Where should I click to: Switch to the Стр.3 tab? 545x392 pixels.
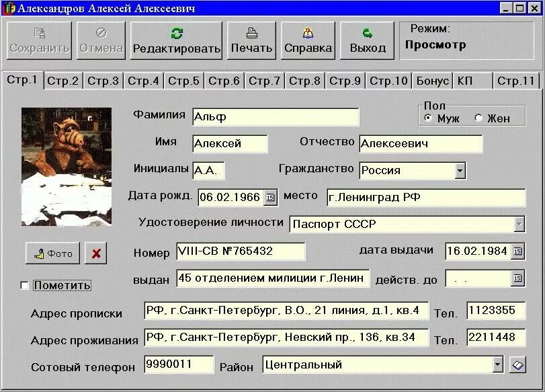point(103,81)
